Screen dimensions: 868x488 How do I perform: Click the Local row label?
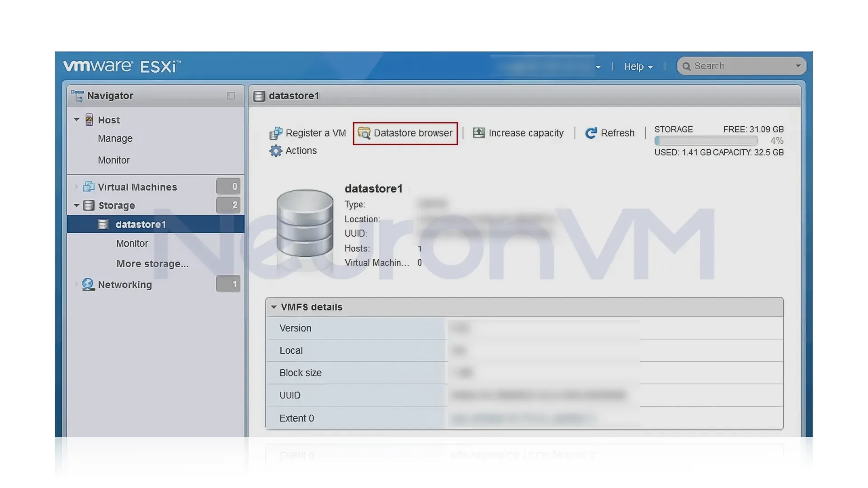[291, 351]
